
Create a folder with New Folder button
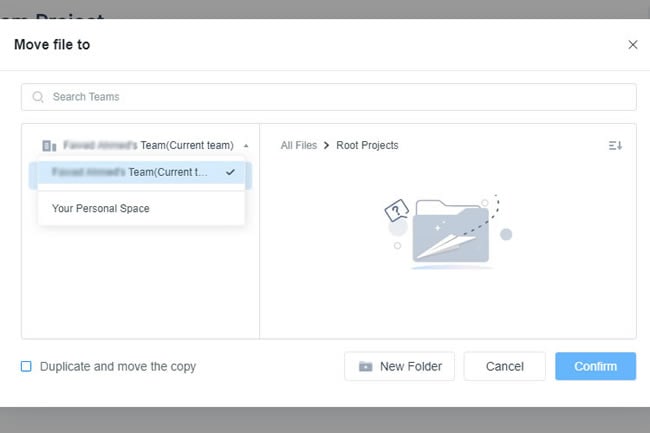399,366
